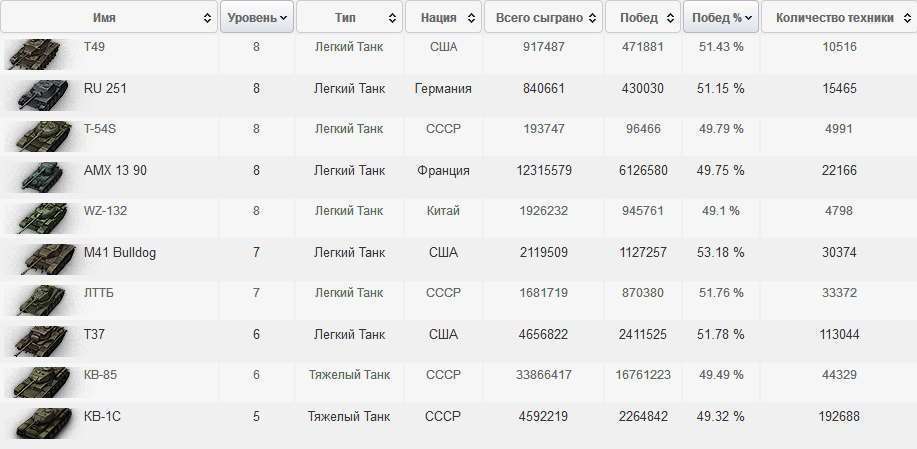Sort by Имя column header
The height and width of the screenshot is (449, 917).
coord(108,17)
